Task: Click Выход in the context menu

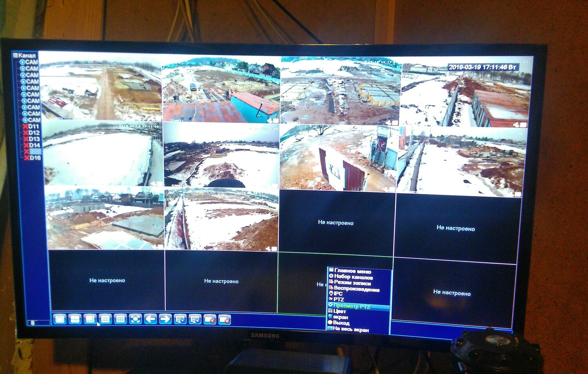Action: [341, 323]
